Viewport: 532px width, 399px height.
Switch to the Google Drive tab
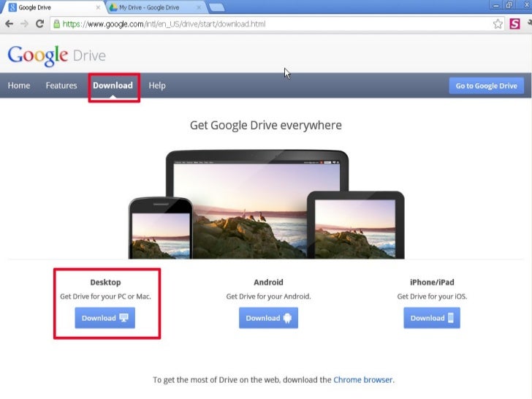[54, 7]
